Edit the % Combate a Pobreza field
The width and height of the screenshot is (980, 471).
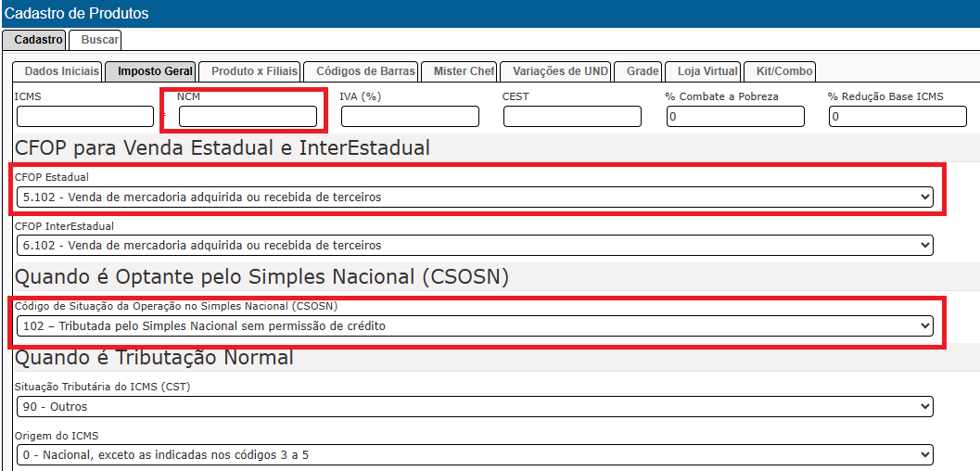click(x=734, y=116)
